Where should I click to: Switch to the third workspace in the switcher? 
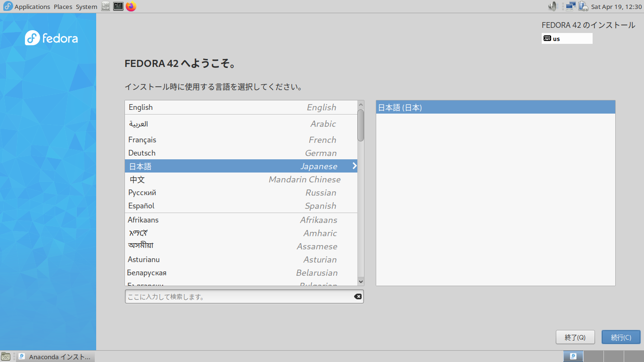click(613, 356)
